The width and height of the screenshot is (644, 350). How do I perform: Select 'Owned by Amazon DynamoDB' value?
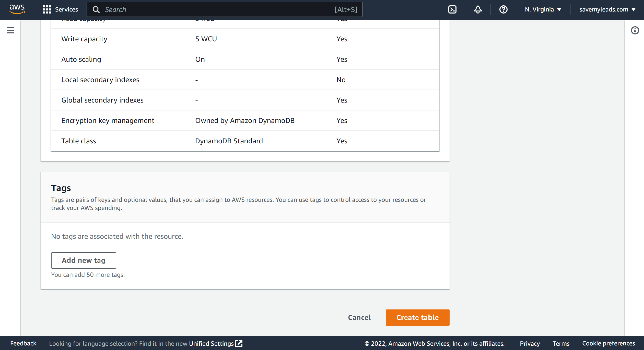245,120
